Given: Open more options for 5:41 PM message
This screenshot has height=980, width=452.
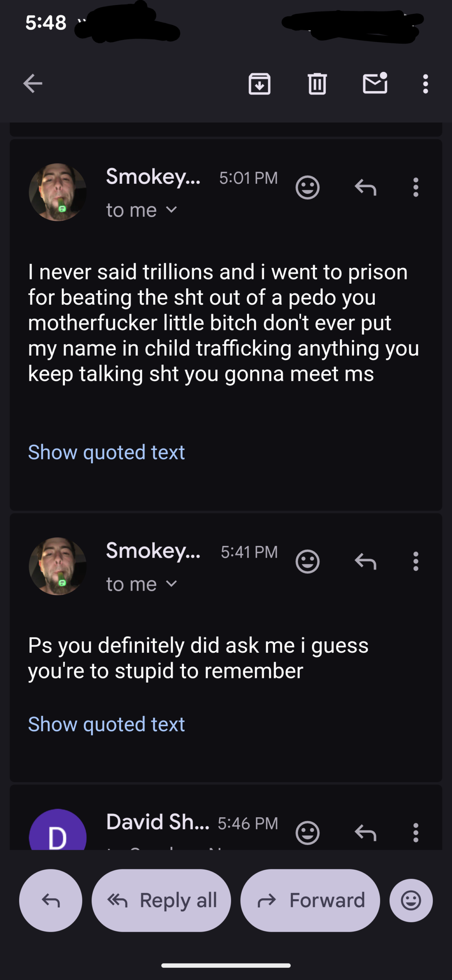Looking at the screenshot, I should 416,562.
